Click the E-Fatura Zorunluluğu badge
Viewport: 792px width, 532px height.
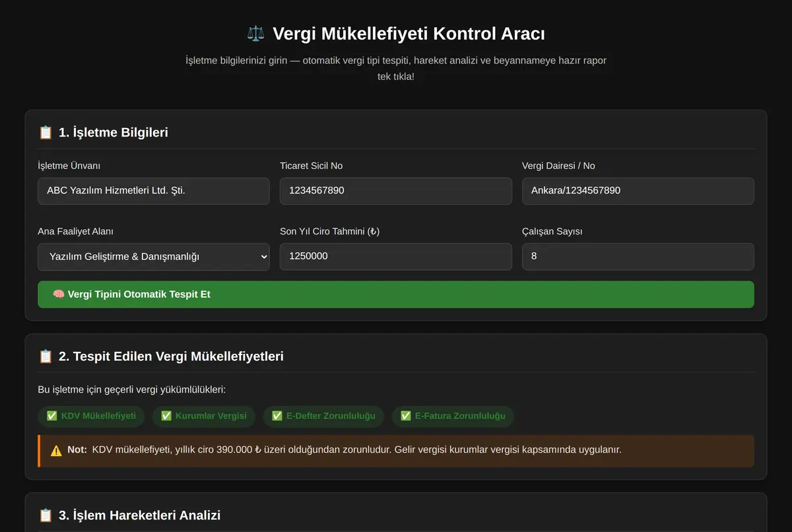(x=453, y=416)
